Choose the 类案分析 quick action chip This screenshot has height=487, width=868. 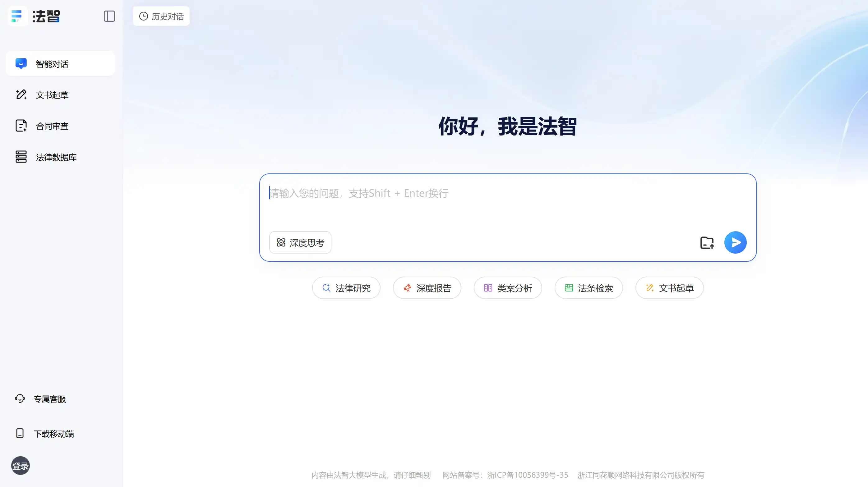508,288
